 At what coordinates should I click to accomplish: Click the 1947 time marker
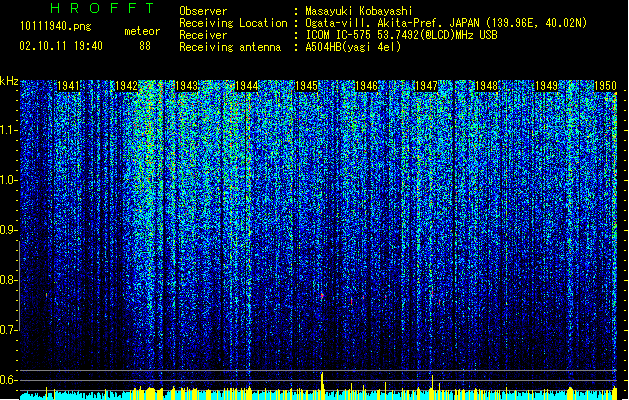click(x=426, y=86)
